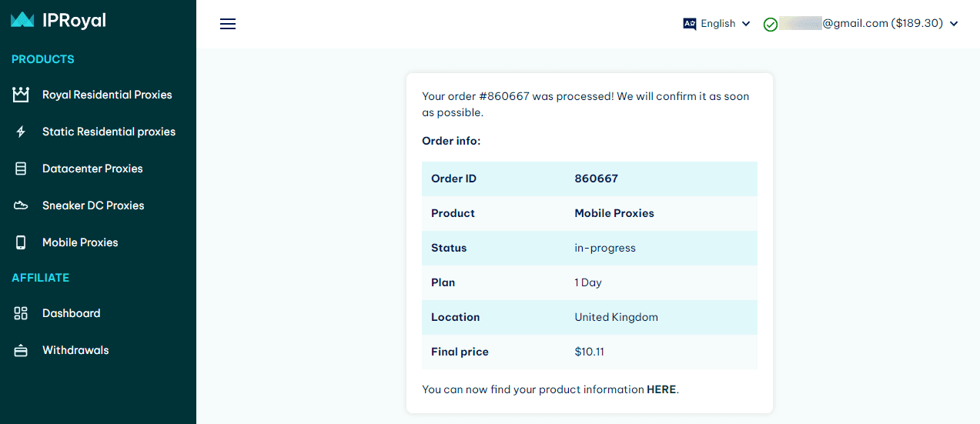Go to Datacenter Proxies page
This screenshot has width=980, height=424.
pyautogui.click(x=92, y=169)
